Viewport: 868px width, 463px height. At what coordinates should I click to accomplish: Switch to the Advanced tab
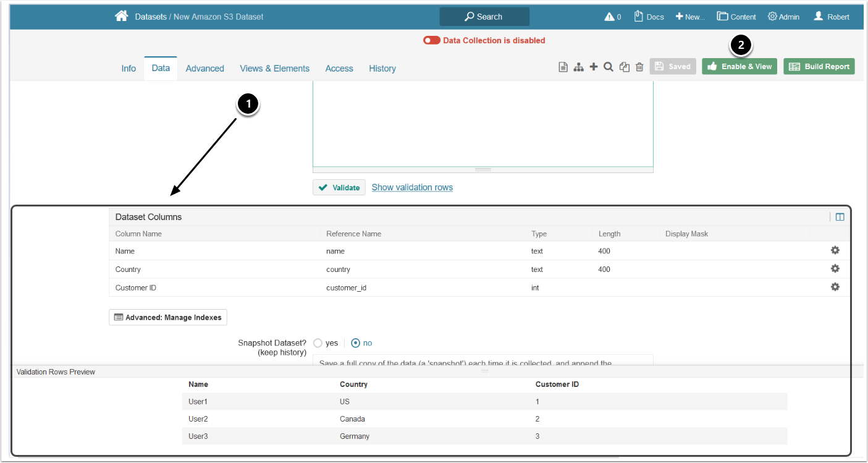point(204,69)
